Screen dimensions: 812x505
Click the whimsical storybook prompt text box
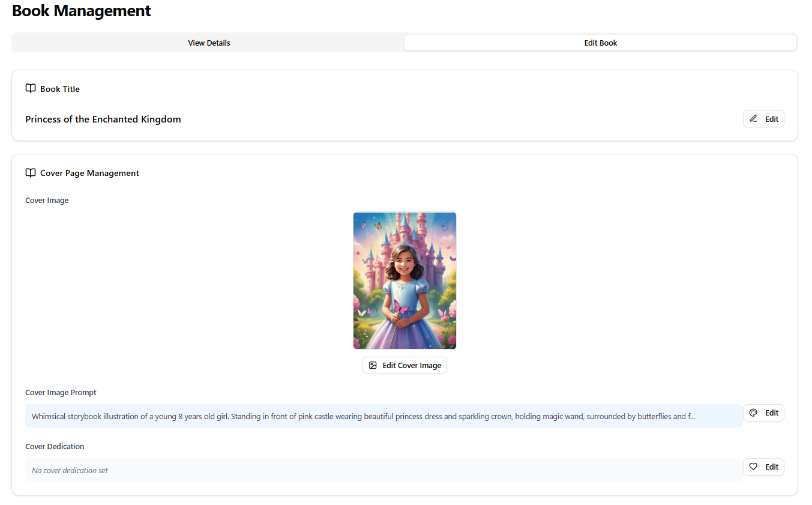point(383,416)
